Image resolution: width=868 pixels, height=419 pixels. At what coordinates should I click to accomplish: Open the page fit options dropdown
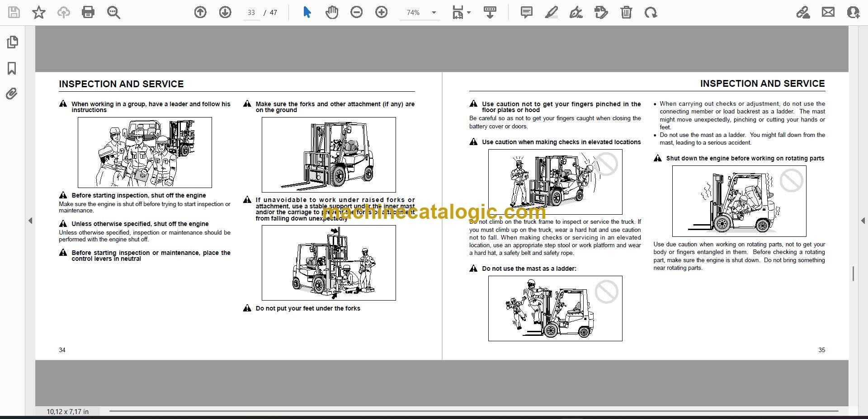[462, 12]
